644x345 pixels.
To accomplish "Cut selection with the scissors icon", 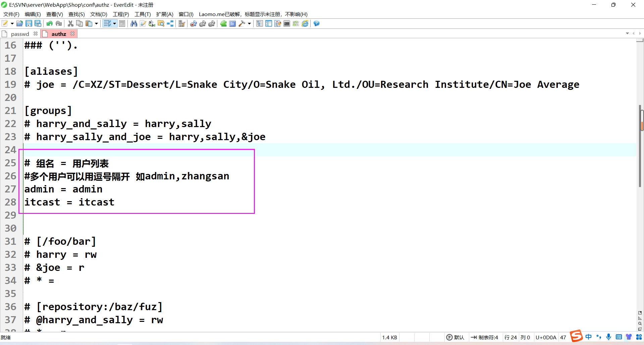I will 70,23.
